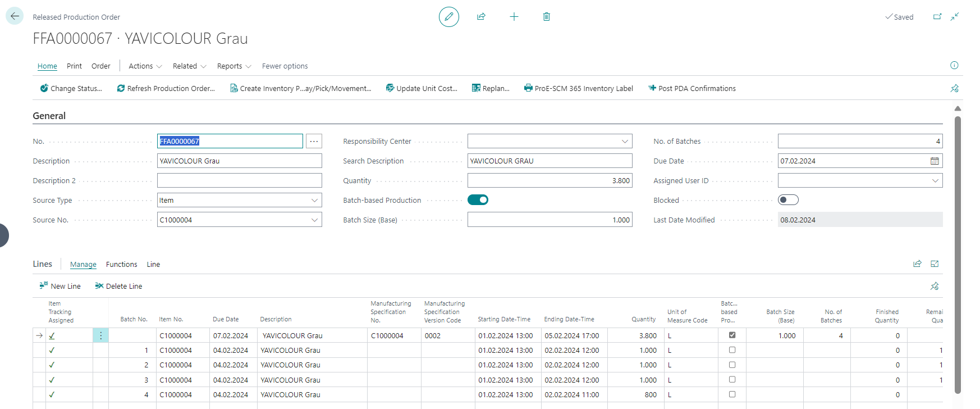Turn off Batch-based Production toggle
The height and width of the screenshot is (409, 980).
pyautogui.click(x=478, y=200)
